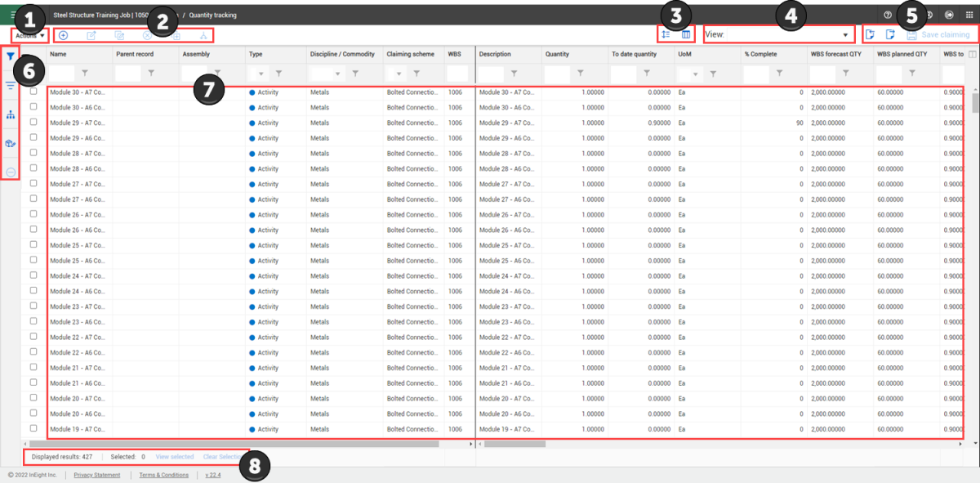This screenshot has height=483, width=980.
Task: Open the filter funnel panel in left sidebar
Action: tap(11, 56)
